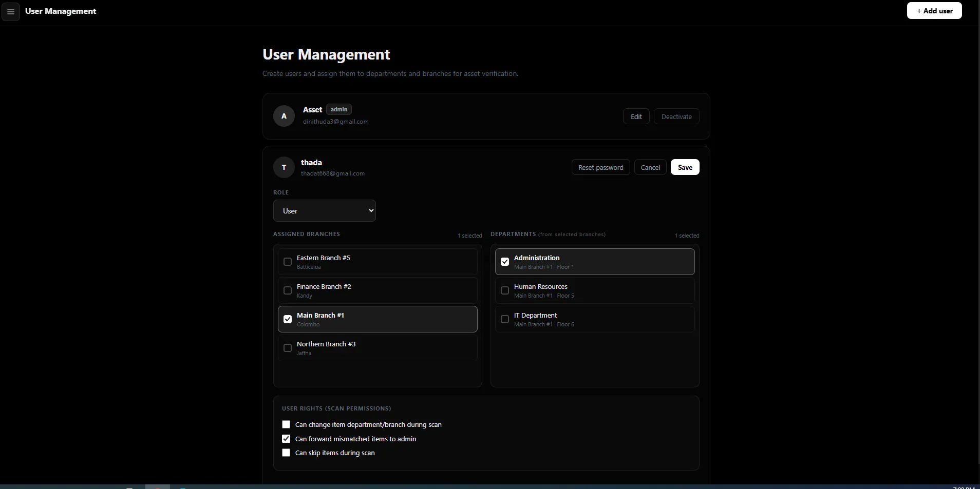Click the email thadat668@gmail.com
Viewport: 980px width, 489px height.
(333, 173)
